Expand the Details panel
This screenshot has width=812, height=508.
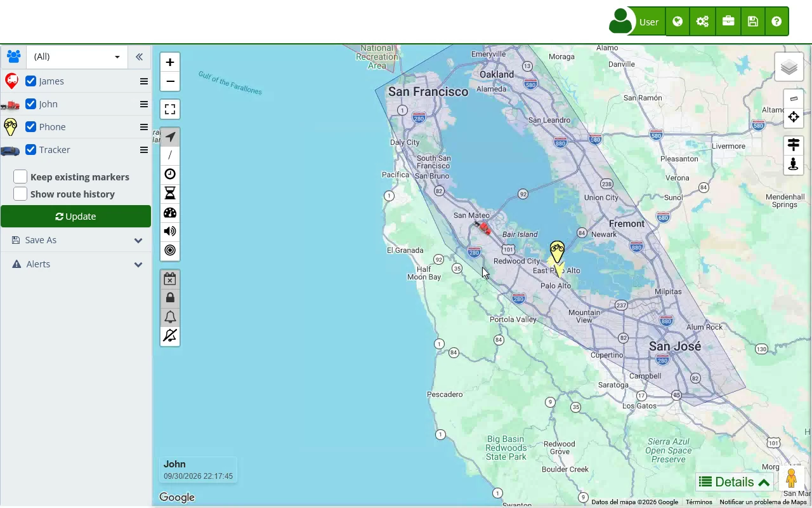735,482
